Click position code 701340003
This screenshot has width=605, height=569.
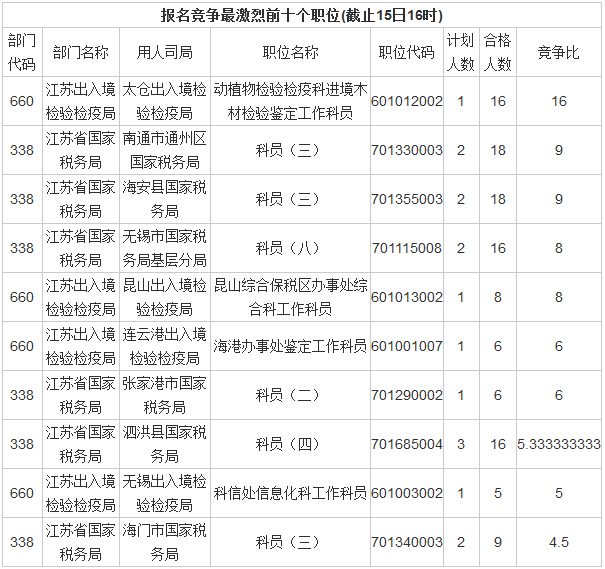(x=407, y=542)
